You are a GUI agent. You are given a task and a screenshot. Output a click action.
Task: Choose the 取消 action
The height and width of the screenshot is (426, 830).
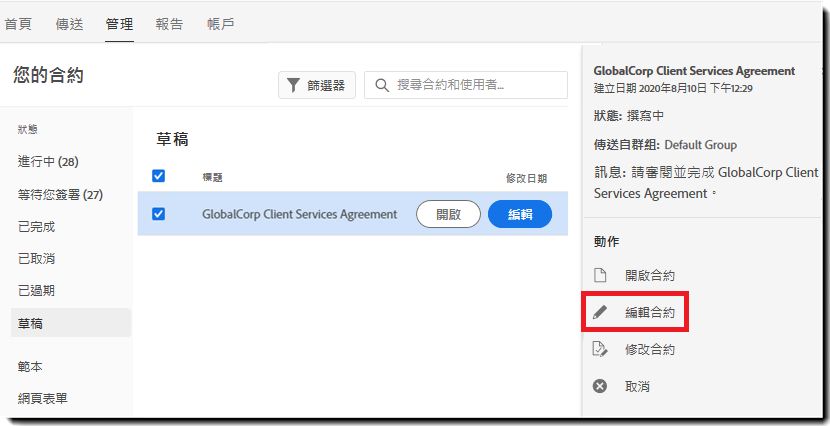coord(637,387)
